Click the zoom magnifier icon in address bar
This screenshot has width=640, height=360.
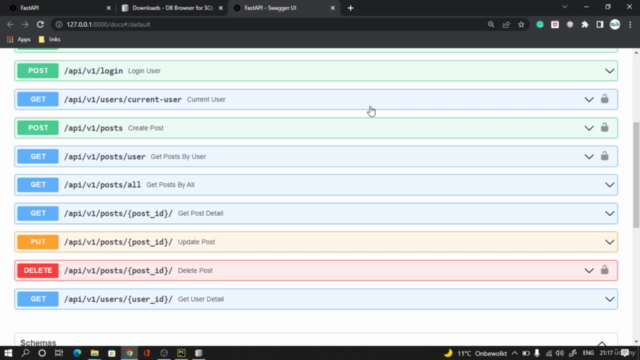tap(491, 24)
